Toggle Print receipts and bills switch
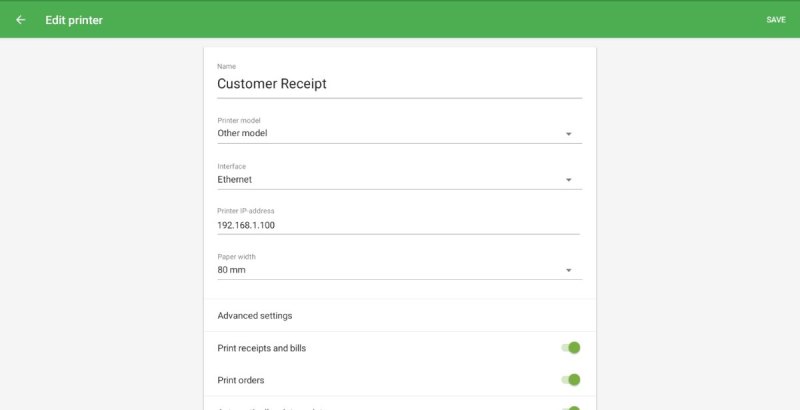Screen dimensions: 800x410 click(571, 348)
